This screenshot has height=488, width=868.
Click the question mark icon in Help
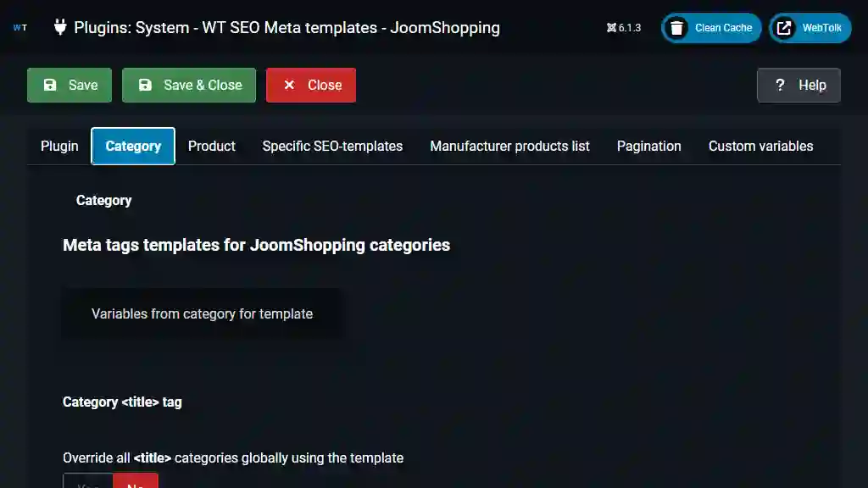(780, 85)
